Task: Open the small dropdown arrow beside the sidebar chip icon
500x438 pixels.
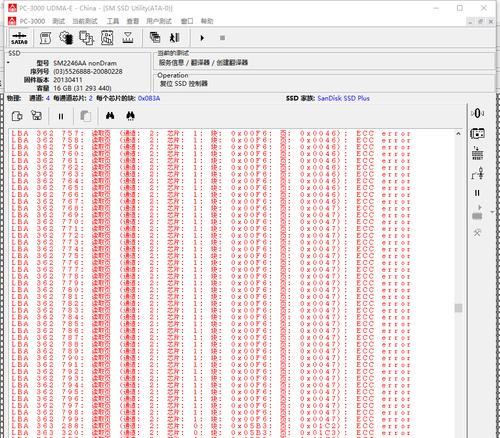Action: click(492, 212)
